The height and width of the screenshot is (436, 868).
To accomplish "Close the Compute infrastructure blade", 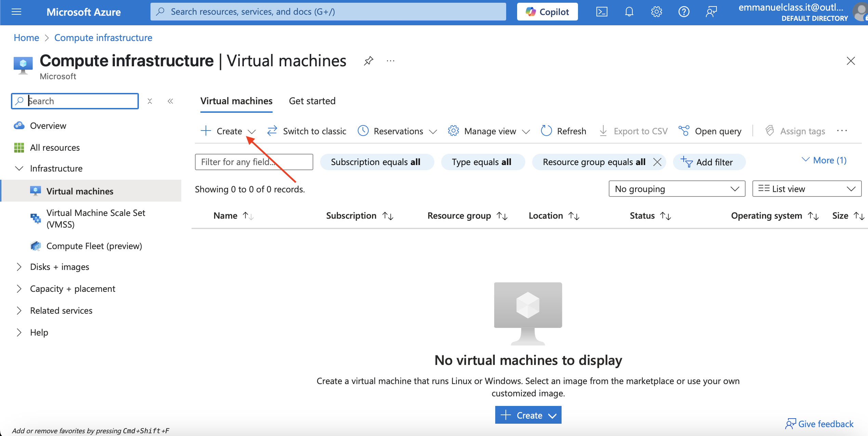I will [851, 61].
